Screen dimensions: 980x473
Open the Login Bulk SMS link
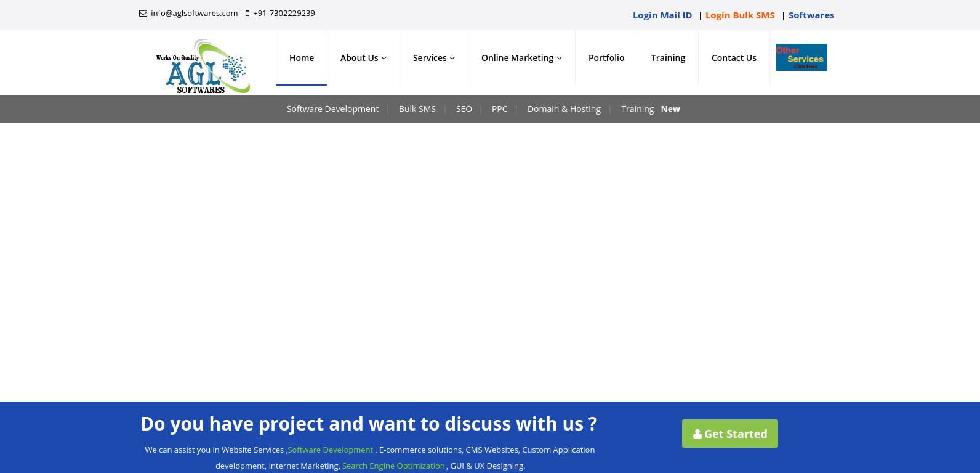click(x=739, y=15)
